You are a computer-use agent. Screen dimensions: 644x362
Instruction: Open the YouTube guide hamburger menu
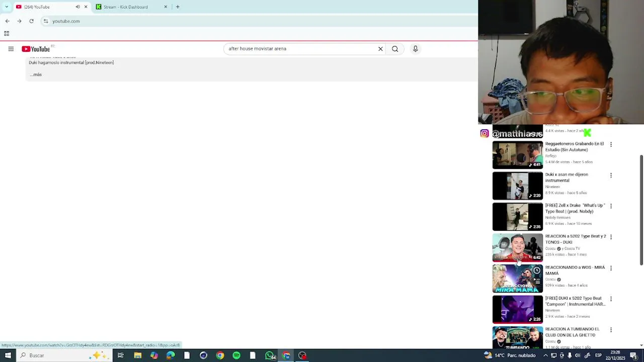click(11, 49)
